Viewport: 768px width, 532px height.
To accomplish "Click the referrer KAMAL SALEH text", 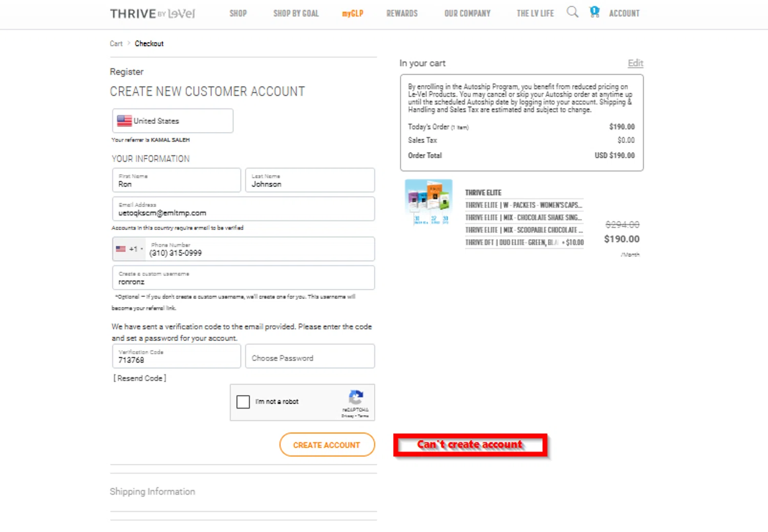I will [x=170, y=140].
